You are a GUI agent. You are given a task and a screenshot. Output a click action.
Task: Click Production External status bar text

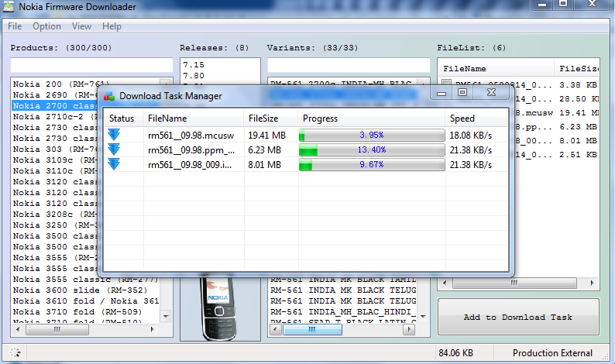coord(552,353)
